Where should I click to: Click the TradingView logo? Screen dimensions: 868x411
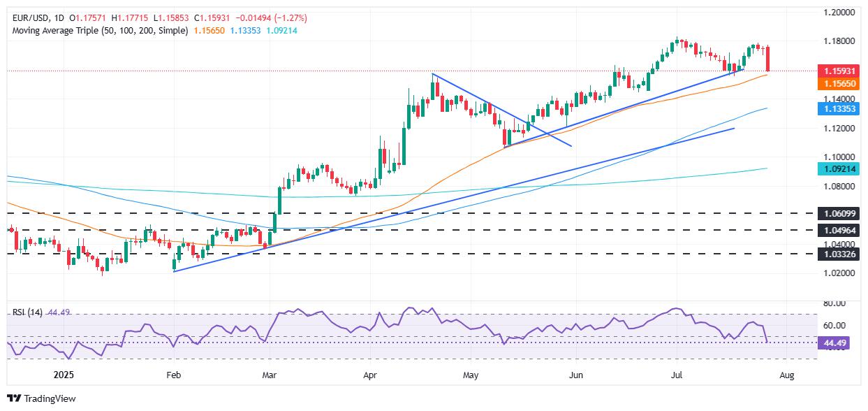pyautogui.click(x=41, y=398)
